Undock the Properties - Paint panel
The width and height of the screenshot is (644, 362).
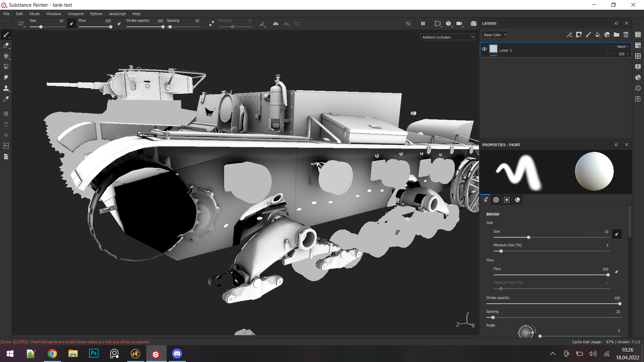tap(616, 144)
